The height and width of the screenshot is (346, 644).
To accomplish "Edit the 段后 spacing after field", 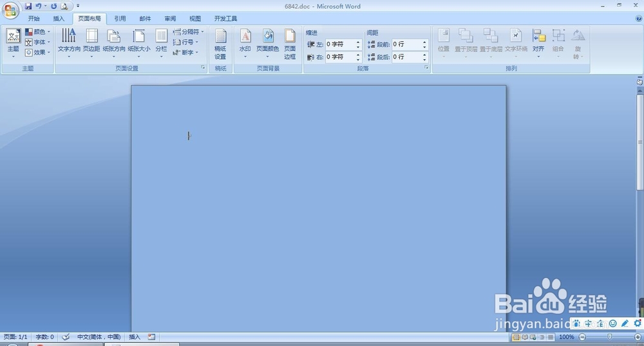I will [406, 57].
